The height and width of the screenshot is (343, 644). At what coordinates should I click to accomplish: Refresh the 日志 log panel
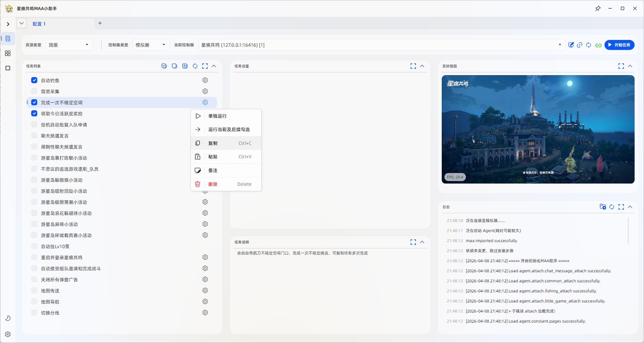pyautogui.click(x=612, y=207)
